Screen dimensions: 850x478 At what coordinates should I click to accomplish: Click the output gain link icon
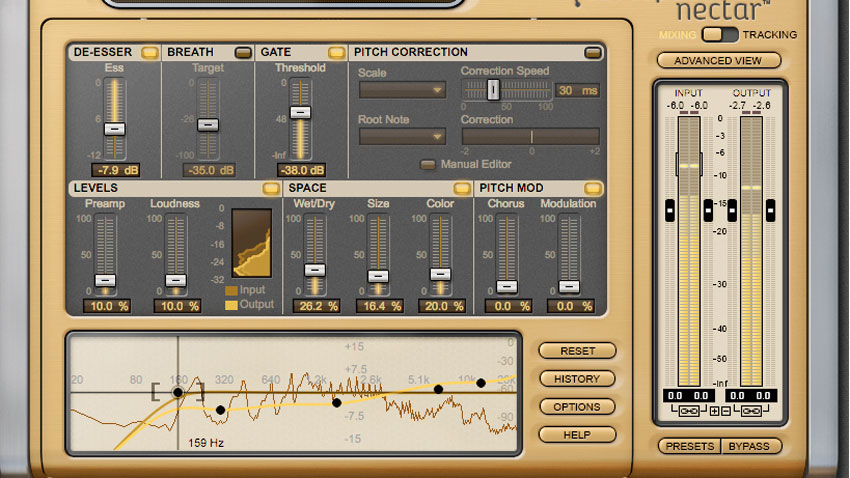(751, 411)
